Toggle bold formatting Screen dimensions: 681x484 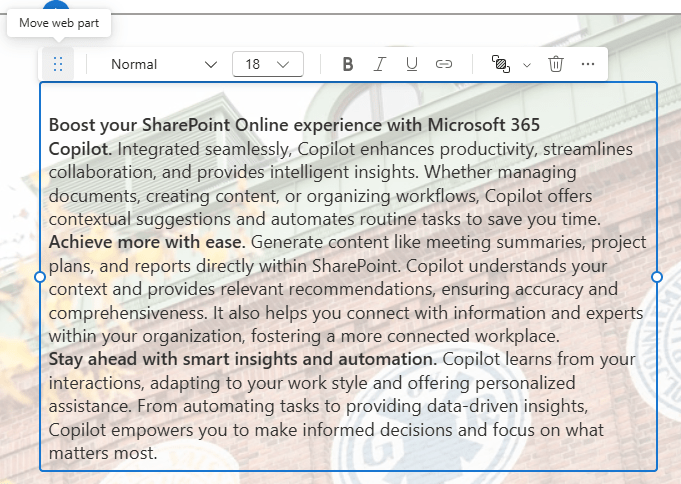[348, 64]
